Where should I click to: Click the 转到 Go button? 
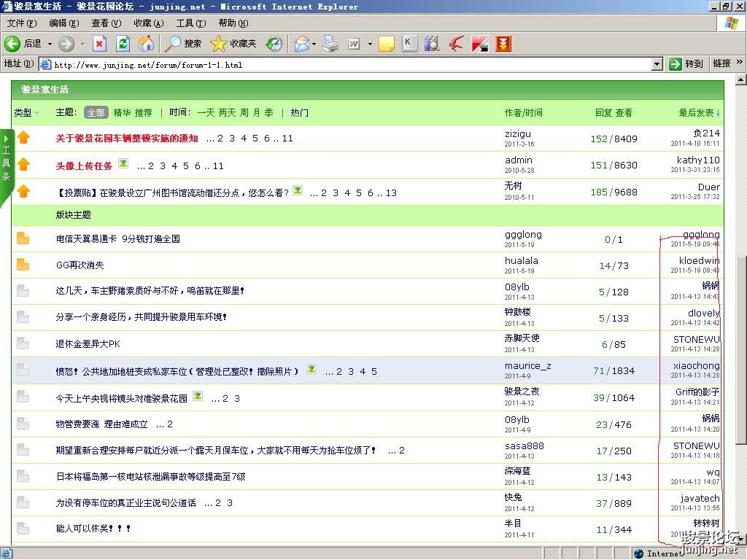click(686, 64)
